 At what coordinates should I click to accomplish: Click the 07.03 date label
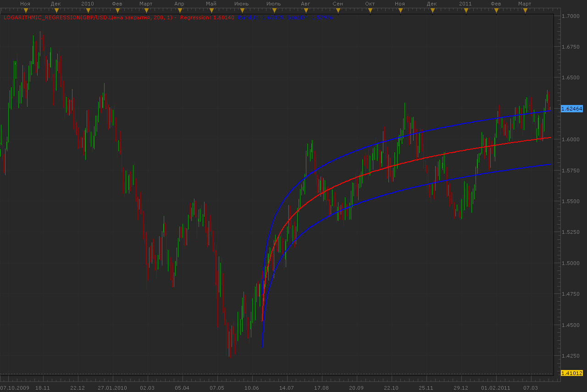point(531,388)
